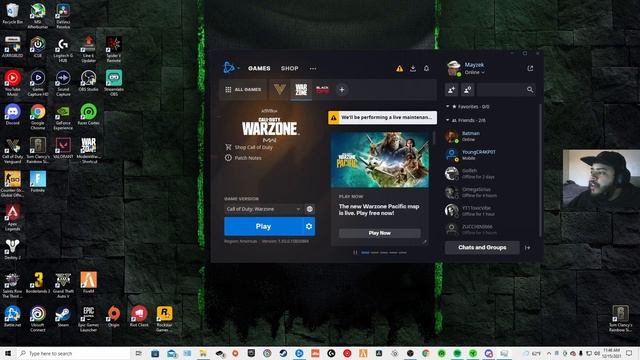Open Epic Games Launcher shortcut
This screenshot has width=640, height=360.
point(88,319)
